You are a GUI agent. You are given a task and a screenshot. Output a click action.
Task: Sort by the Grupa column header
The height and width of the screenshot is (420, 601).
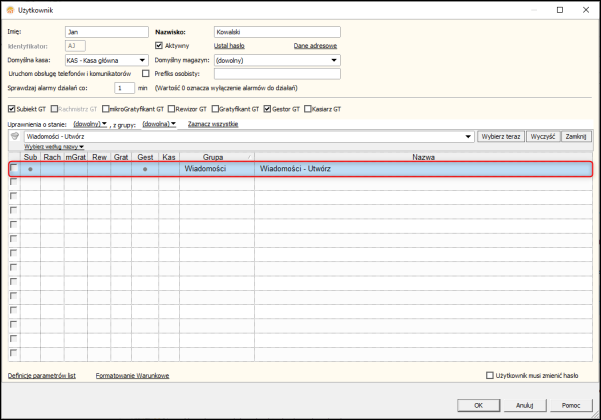pyautogui.click(x=217, y=157)
